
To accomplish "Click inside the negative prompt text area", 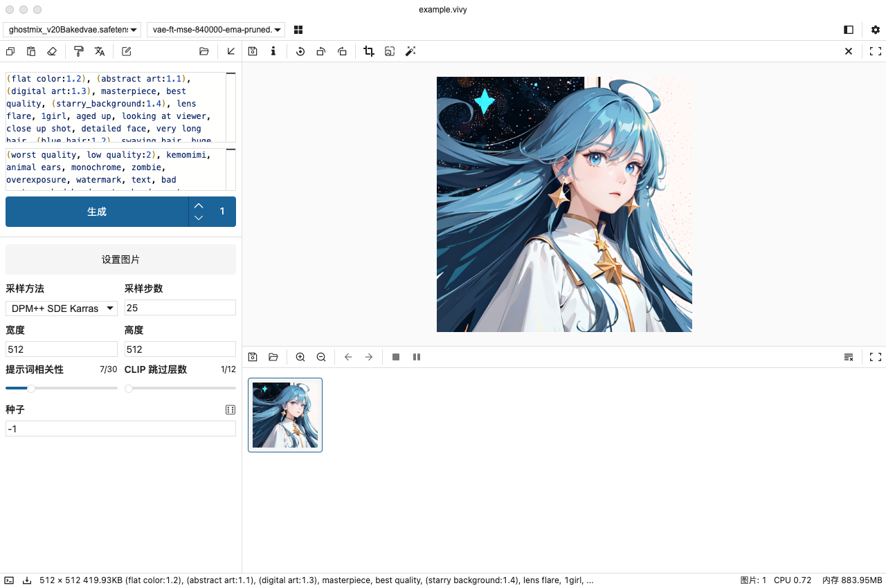I will click(116, 169).
